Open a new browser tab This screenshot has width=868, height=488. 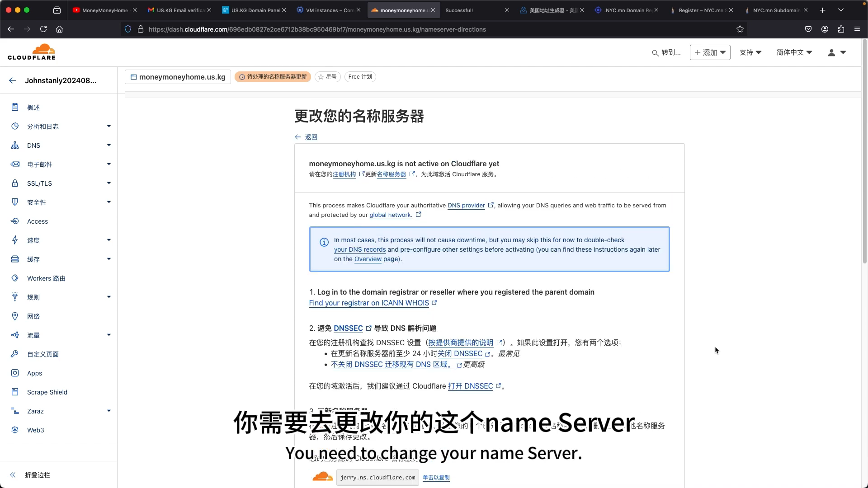pyautogui.click(x=822, y=10)
